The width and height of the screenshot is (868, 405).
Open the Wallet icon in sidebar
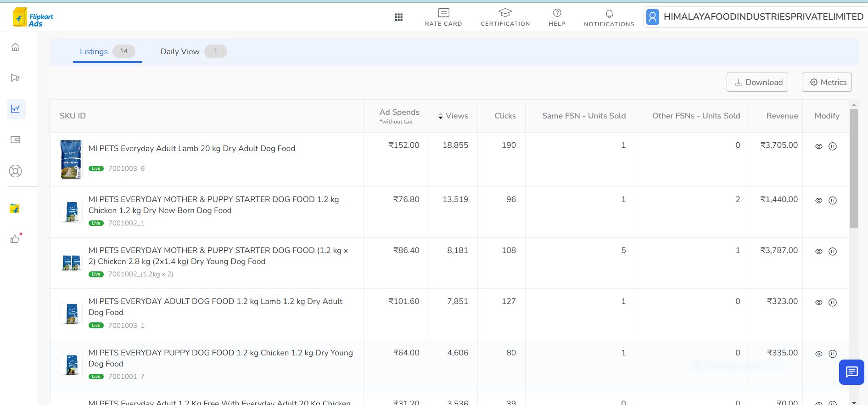tap(16, 140)
